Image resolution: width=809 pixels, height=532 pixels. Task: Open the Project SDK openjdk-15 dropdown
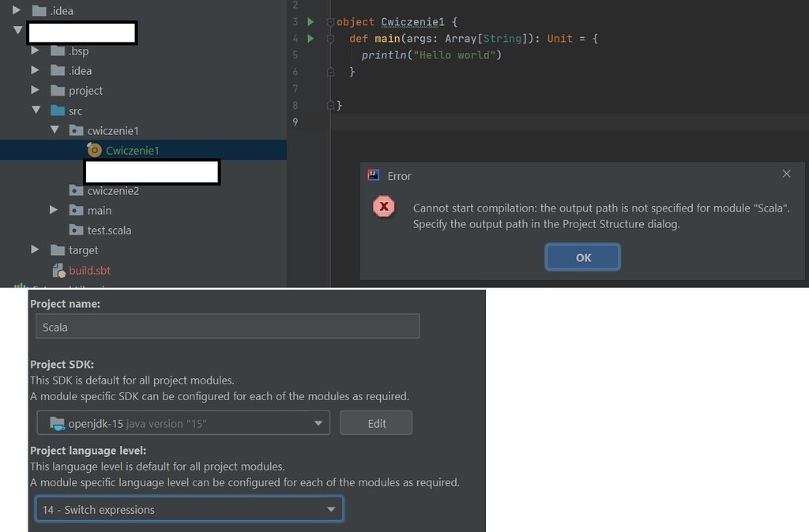click(318, 424)
